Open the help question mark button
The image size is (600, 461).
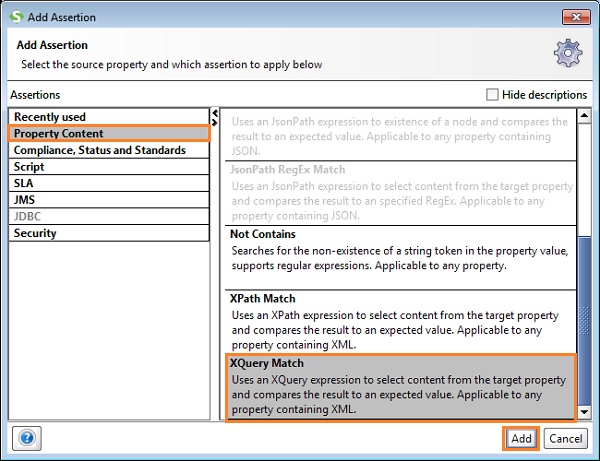click(x=27, y=438)
